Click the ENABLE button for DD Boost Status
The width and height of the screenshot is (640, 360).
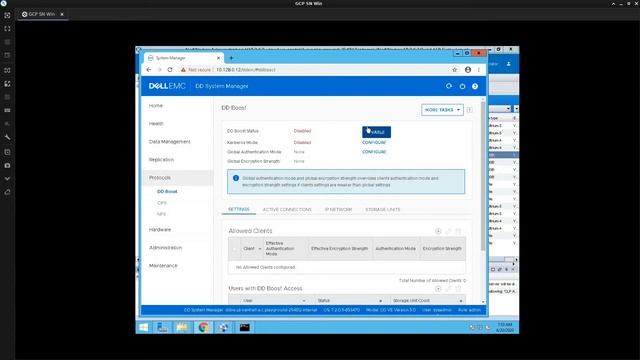376,132
